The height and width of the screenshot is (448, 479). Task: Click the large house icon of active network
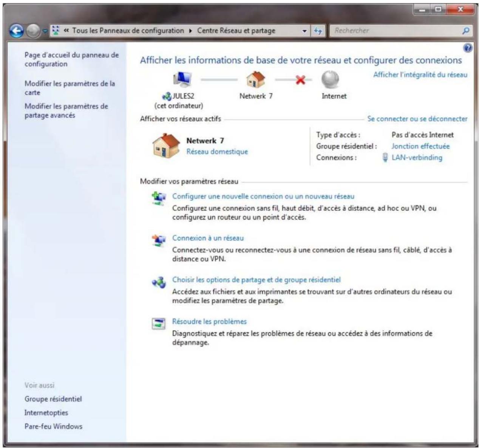166,146
